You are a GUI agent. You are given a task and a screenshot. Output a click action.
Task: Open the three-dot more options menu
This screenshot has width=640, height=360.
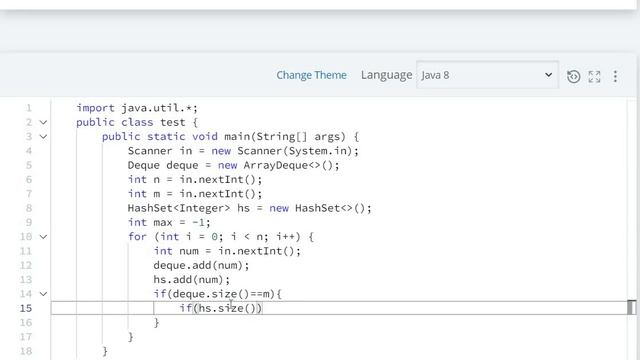615,76
